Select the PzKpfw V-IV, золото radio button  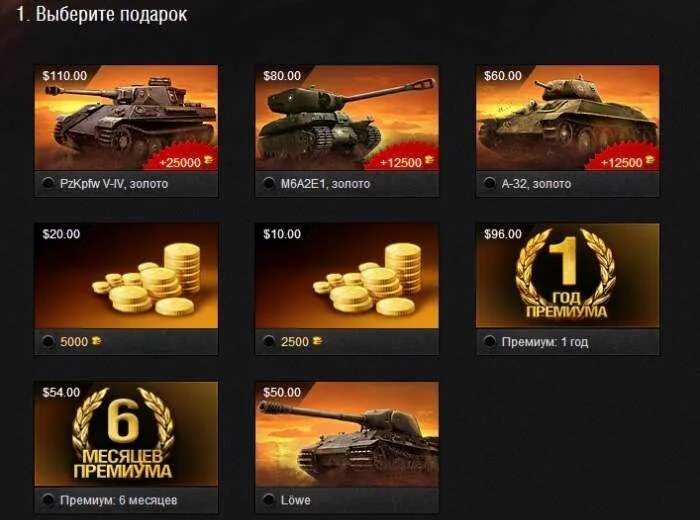(x=48, y=183)
